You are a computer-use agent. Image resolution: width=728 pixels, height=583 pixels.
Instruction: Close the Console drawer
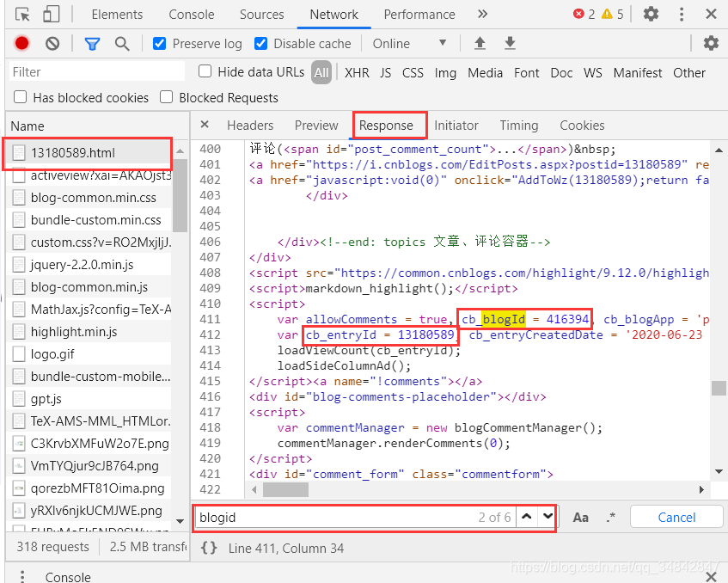tap(711, 577)
